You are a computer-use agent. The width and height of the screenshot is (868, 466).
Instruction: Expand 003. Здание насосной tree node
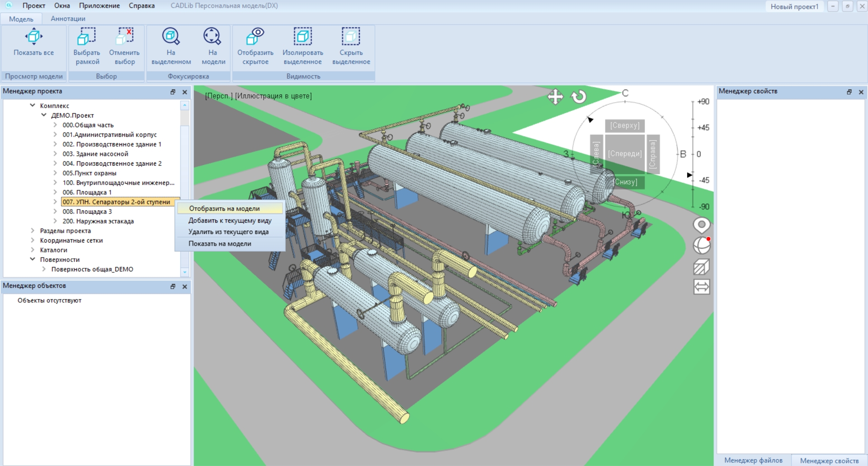(x=55, y=154)
